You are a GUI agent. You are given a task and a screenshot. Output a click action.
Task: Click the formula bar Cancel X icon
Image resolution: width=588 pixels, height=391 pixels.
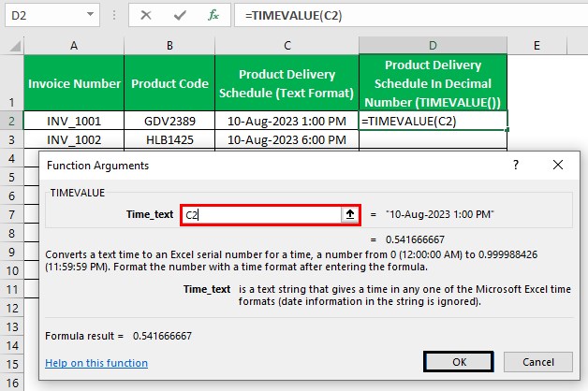[145, 15]
